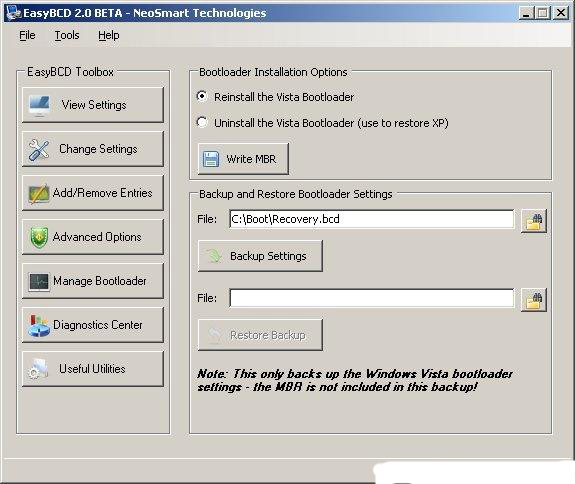Click the monitor icon on View Settings

click(39, 105)
